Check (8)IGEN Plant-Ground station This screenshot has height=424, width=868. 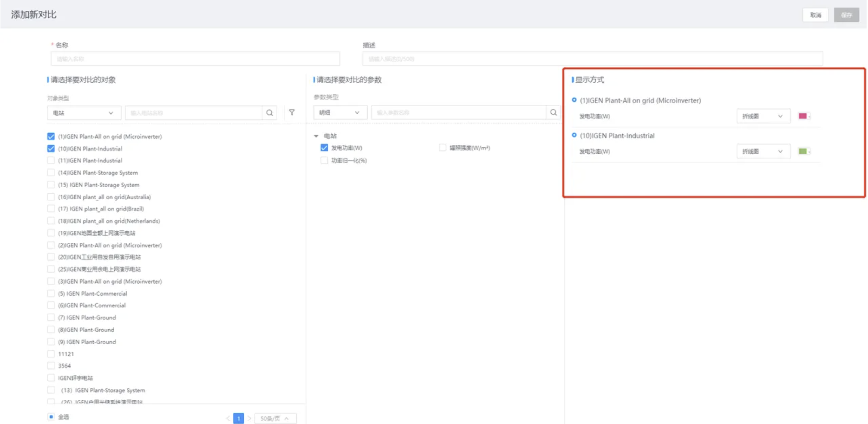coord(51,330)
